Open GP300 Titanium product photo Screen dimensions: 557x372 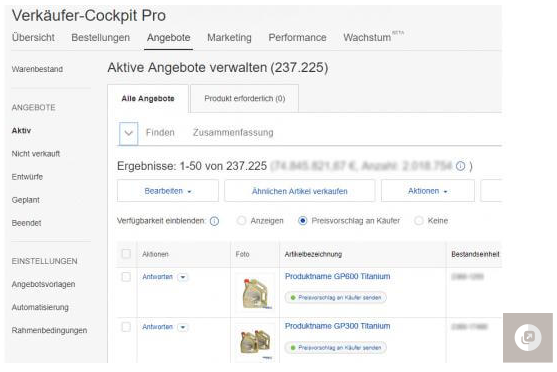click(x=255, y=343)
